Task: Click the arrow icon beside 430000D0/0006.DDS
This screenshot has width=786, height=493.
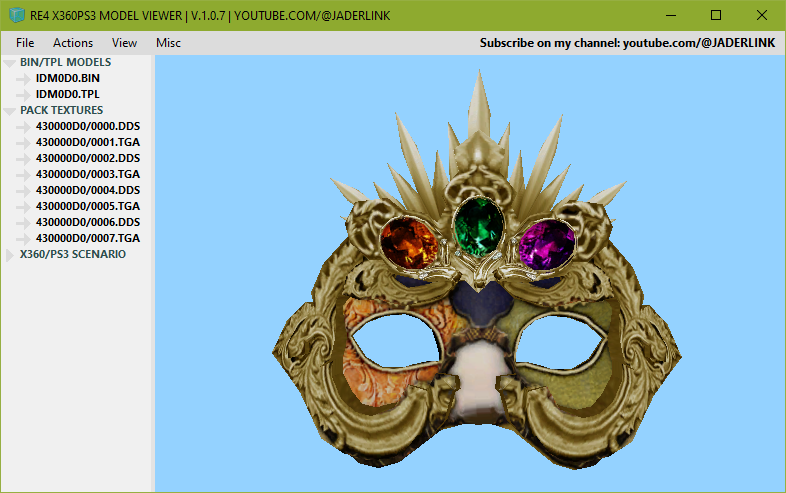Action: click(24, 223)
